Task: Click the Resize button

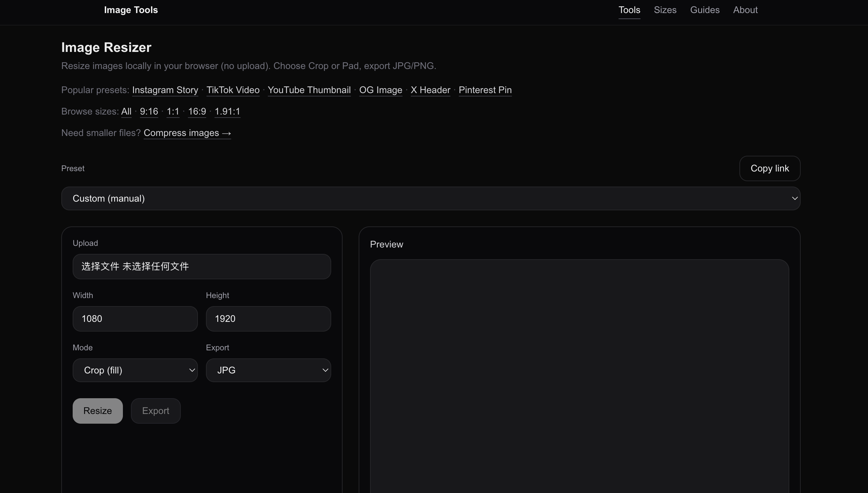Action: 97,410
